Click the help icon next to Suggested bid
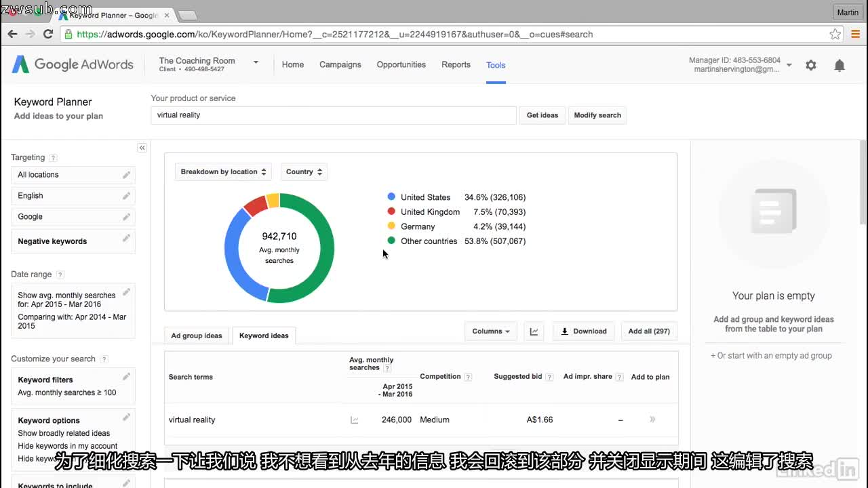 click(549, 377)
